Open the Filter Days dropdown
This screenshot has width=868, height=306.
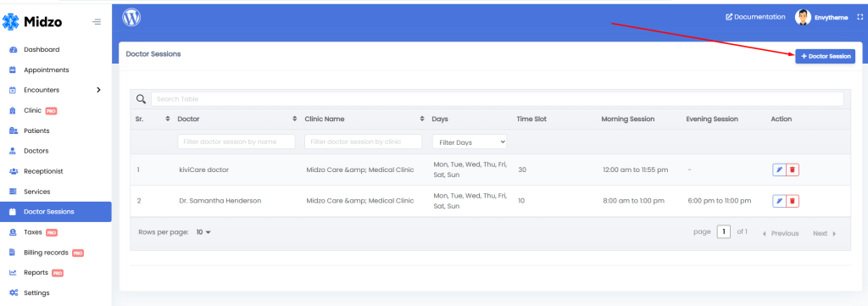click(470, 142)
